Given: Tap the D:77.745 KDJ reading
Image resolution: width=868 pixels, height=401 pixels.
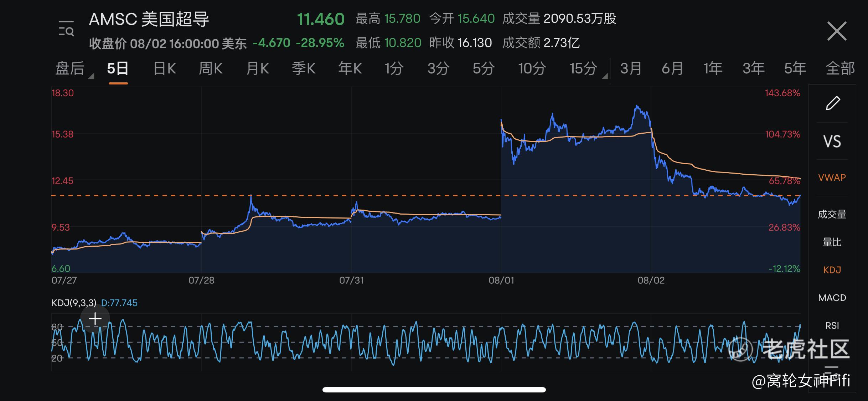Looking at the screenshot, I should coord(119,303).
